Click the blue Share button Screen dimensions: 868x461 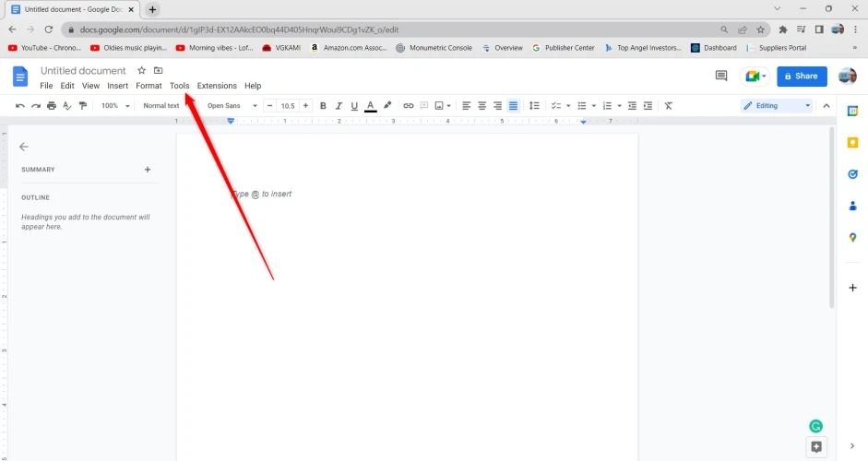click(802, 77)
